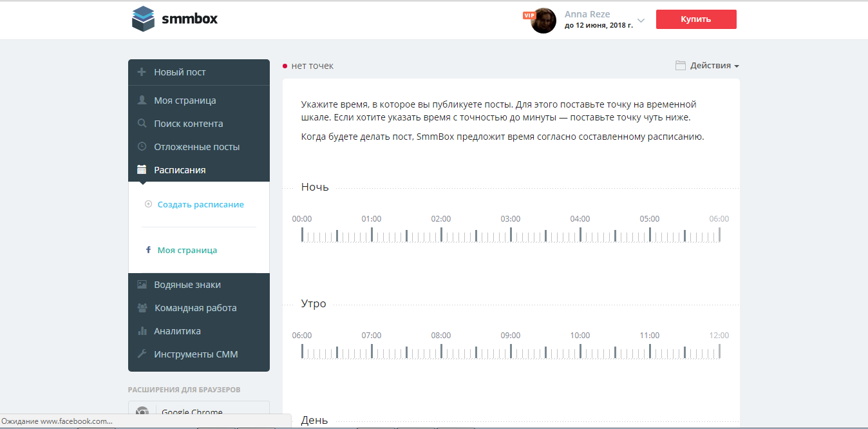Viewport: 868px width, 429px height.
Task: Click the 08:00 time label
Action: pos(441,336)
